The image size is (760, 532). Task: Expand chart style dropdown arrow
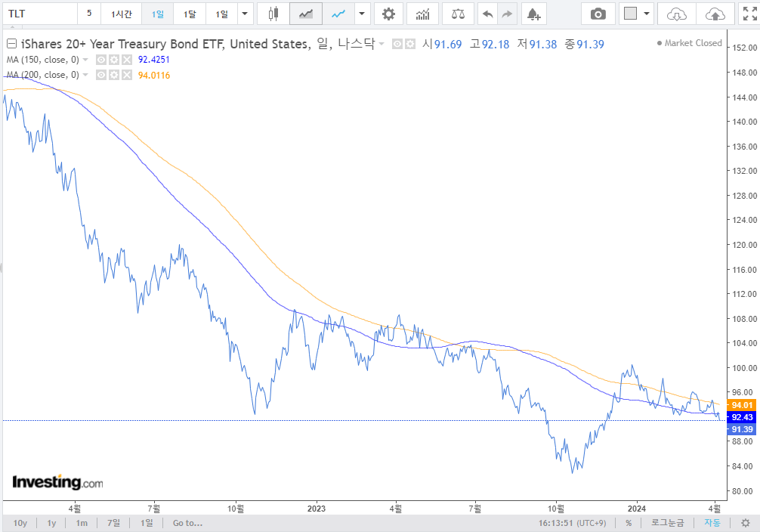coord(362,14)
